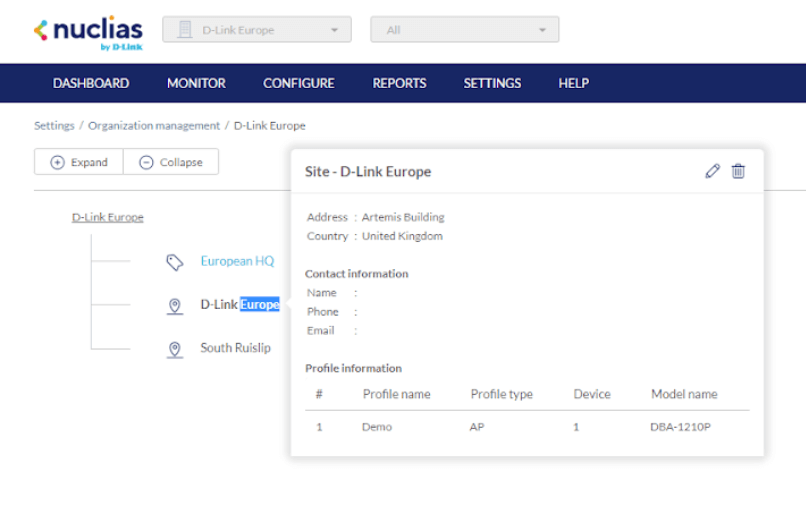Click Model name column header

684,394
